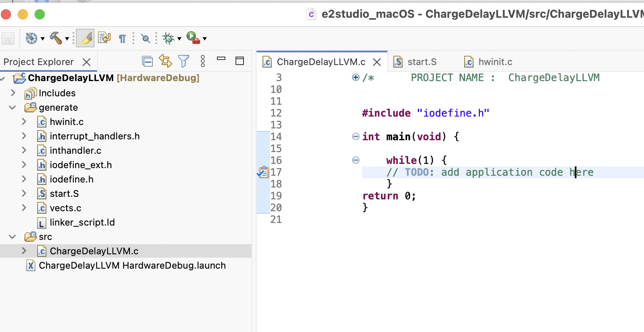Open the Project Explorer filter funnel

tap(184, 61)
